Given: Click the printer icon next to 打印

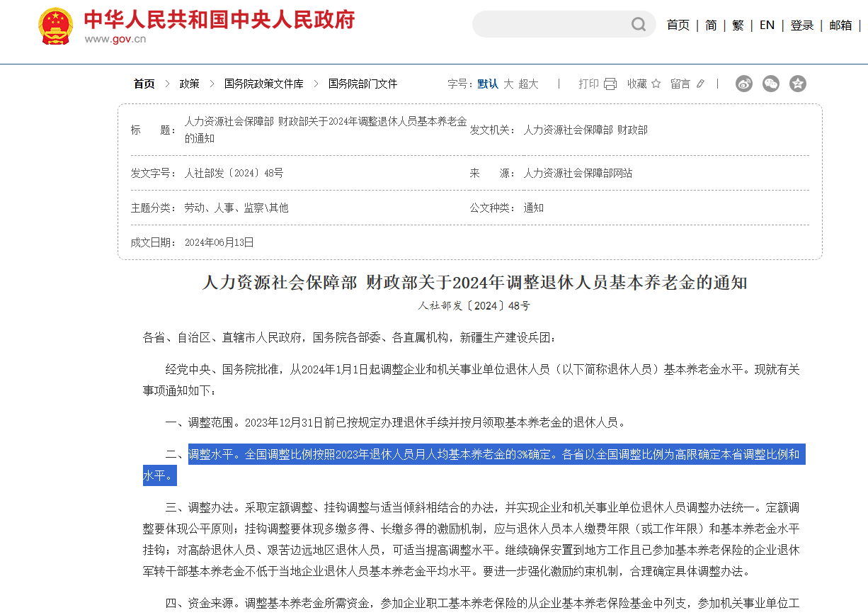Looking at the screenshot, I should tap(608, 83).
